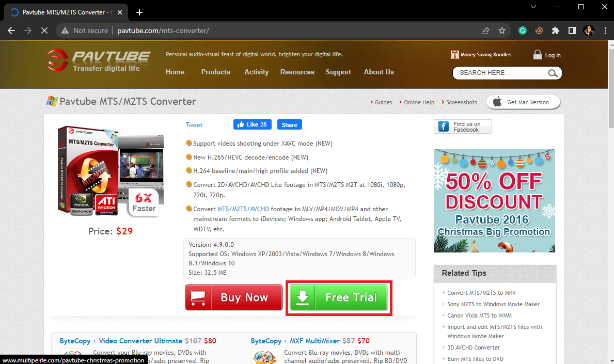Click the Free Trial button
614x364 pixels.
[338, 297]
